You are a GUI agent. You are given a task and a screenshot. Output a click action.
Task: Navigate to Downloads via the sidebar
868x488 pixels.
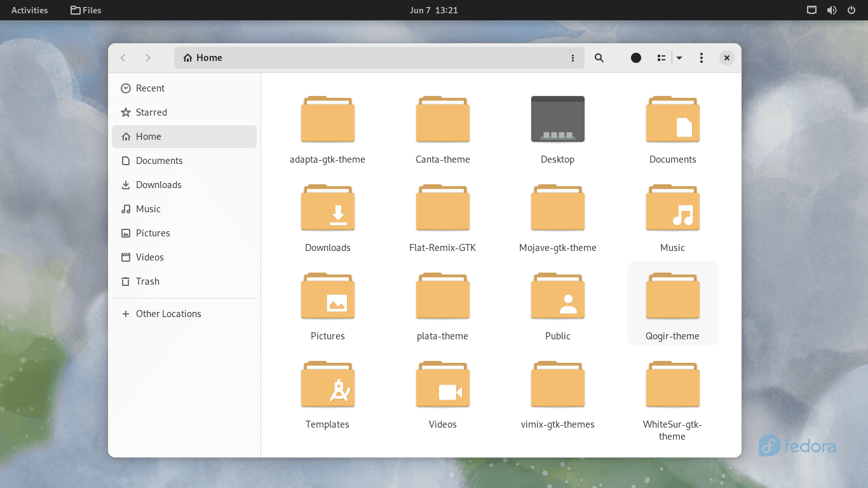tap(158, 184)
